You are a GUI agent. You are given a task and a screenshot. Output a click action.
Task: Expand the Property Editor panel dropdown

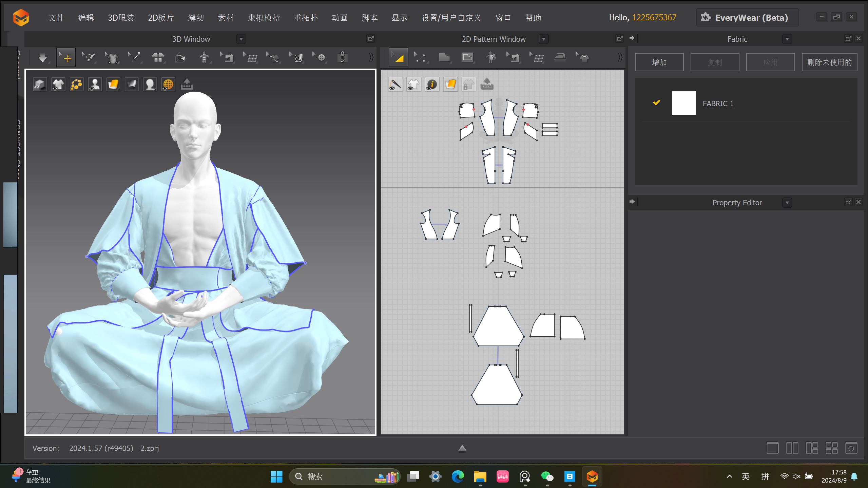[x=787, y=203]
